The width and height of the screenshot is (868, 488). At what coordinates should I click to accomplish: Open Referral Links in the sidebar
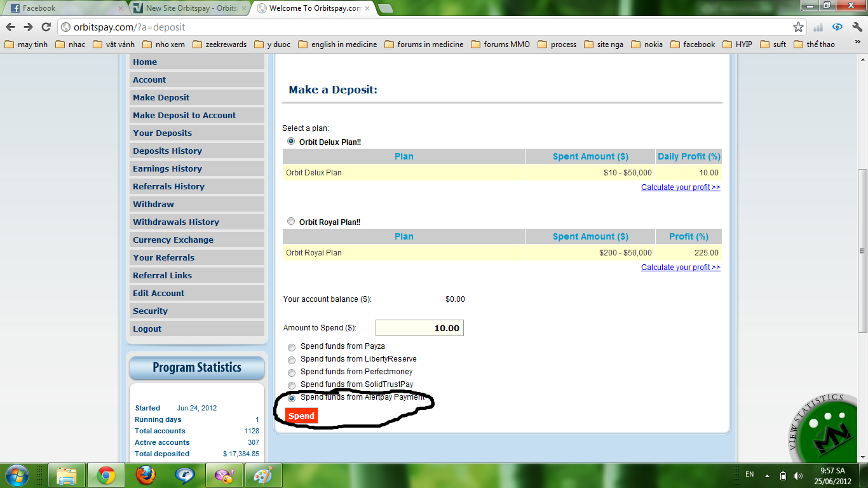point(196,275)
